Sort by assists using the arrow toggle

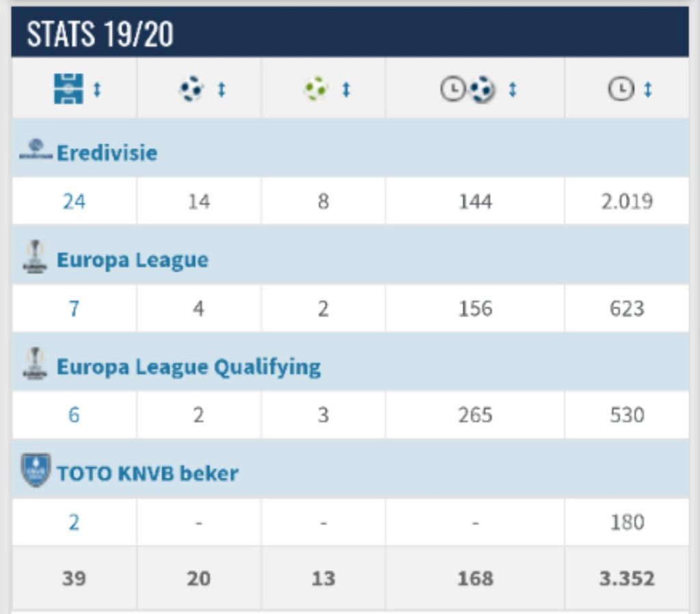346,90
